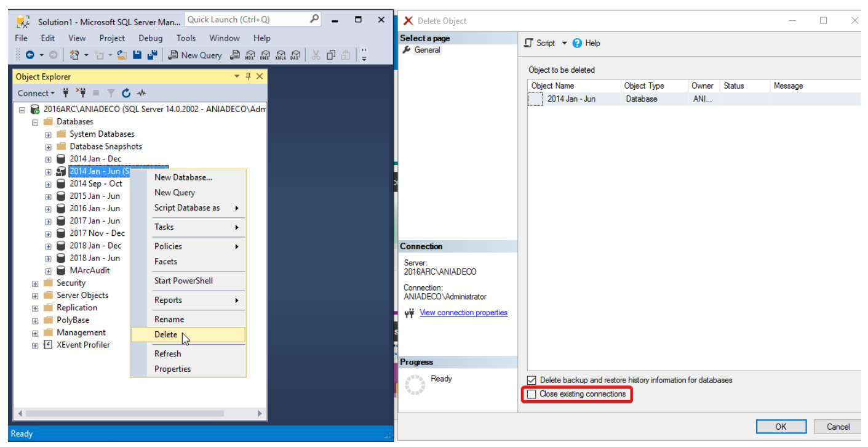Click the DAX query icon

(295, 55)
